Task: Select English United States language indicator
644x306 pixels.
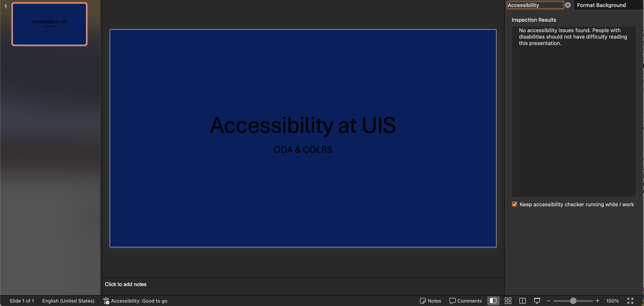Action: click(x=68, y=300)
